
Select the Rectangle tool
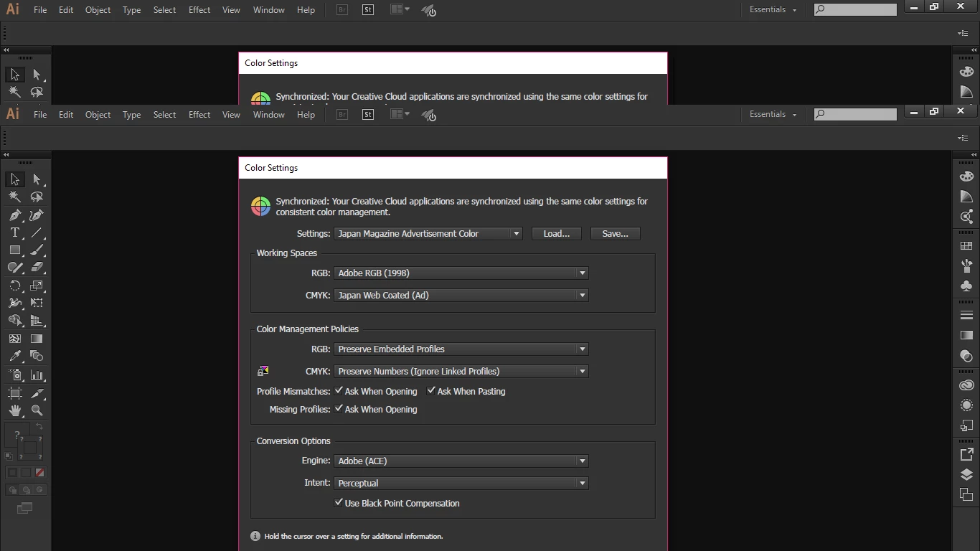(14, 250)
